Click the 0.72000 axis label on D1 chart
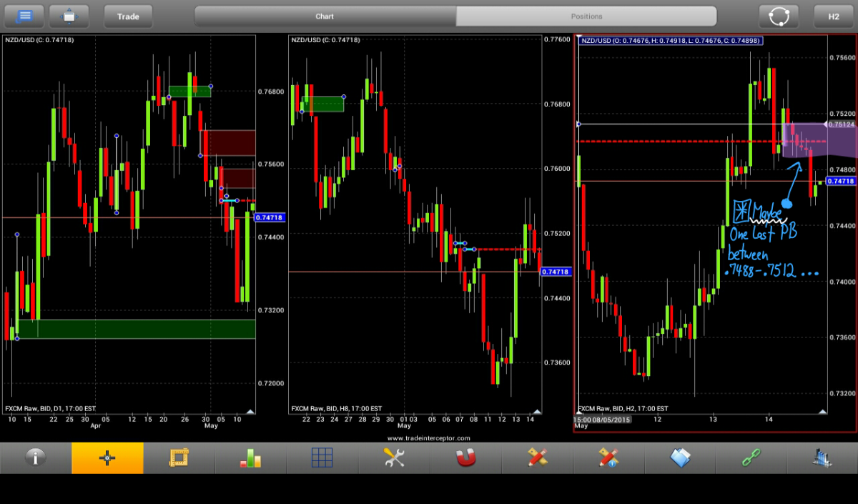The height and width of the screenshot is (504, 858). point(270,383)
